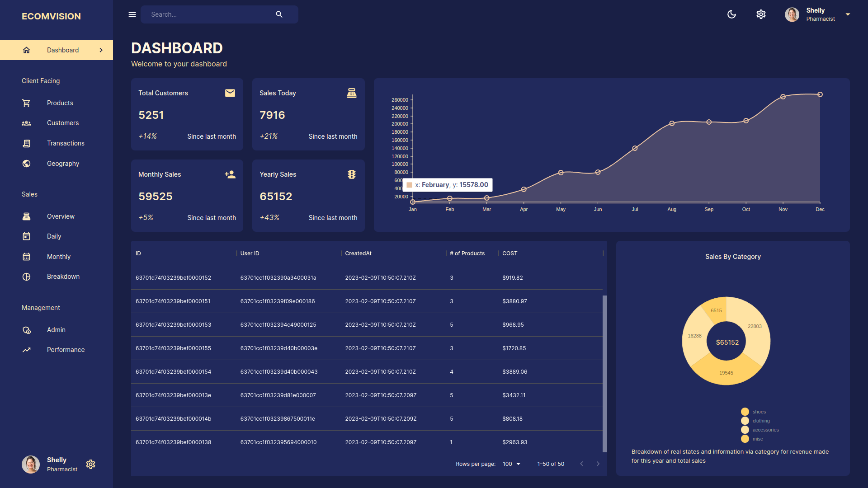Click the Products shopping cart icon

coord(26,103)
